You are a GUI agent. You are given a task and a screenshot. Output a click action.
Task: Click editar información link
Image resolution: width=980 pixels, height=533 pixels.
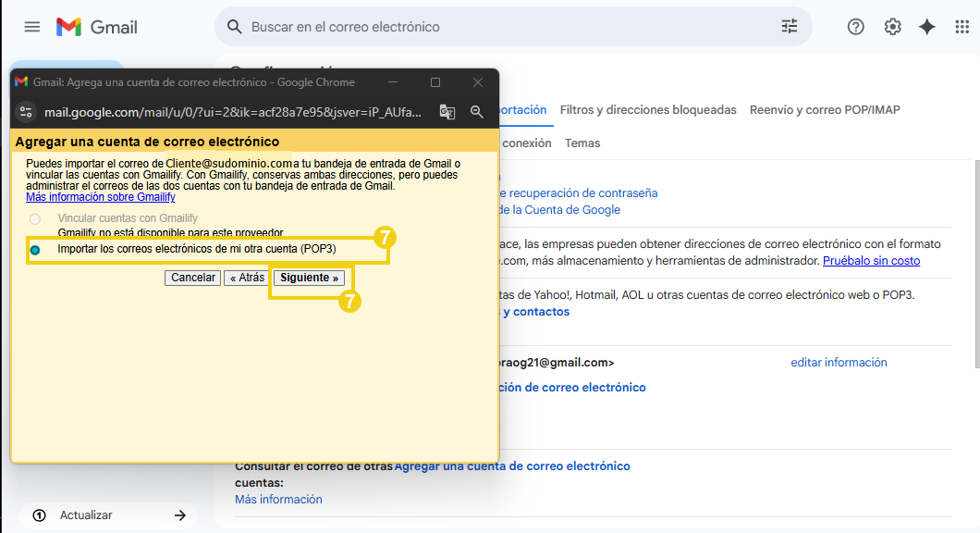(839, 362)
